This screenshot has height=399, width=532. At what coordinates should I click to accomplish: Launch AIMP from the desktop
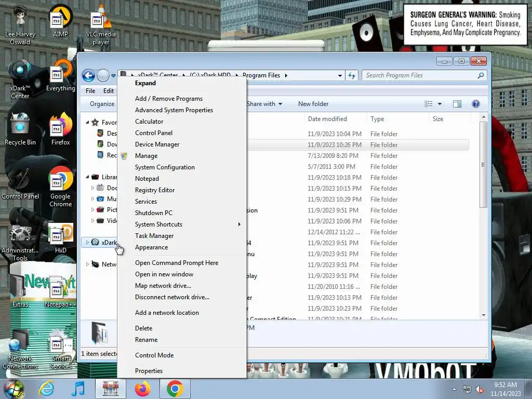click(x=60, y=21)
